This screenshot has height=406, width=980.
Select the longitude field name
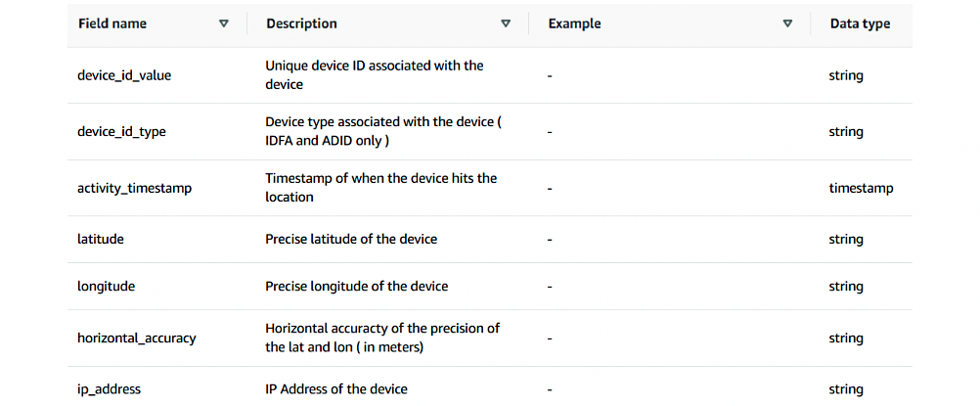pos(106,287)
